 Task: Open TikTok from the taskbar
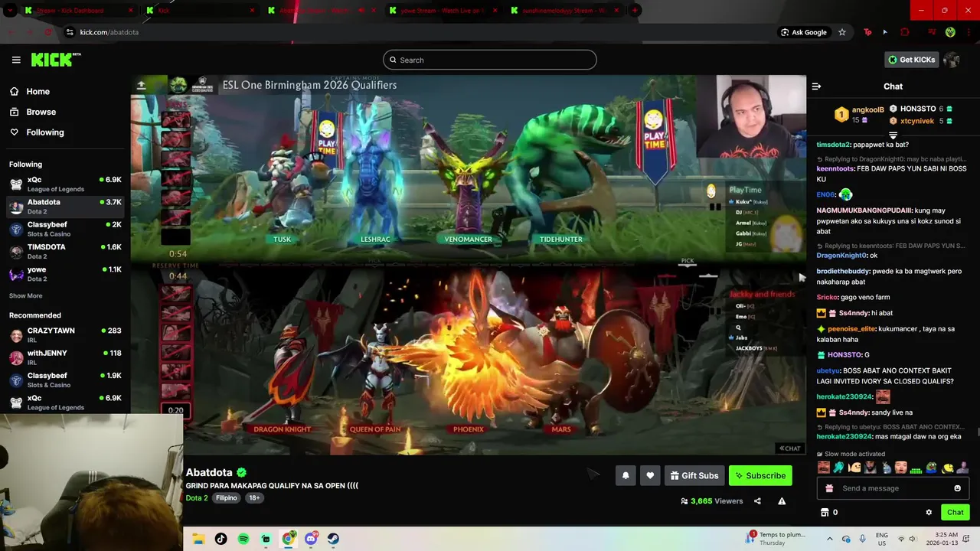[x=220, y=539]
